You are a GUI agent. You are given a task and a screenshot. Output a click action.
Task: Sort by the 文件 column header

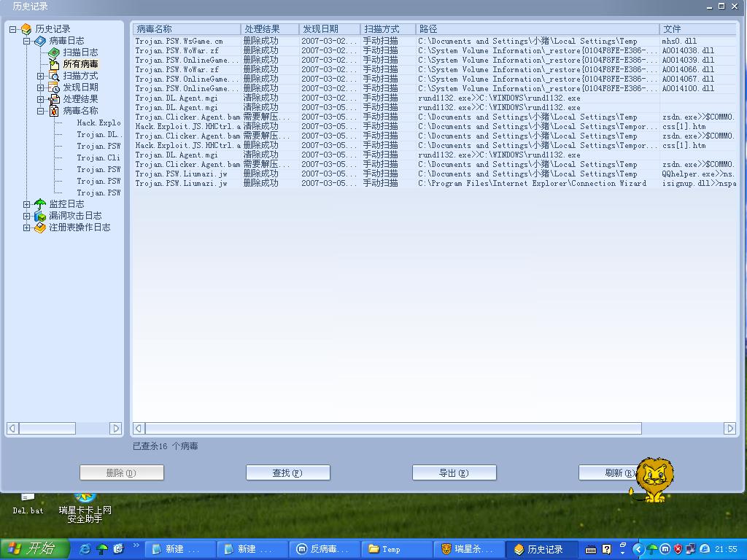pyautogui.click(x=698, y=29)
